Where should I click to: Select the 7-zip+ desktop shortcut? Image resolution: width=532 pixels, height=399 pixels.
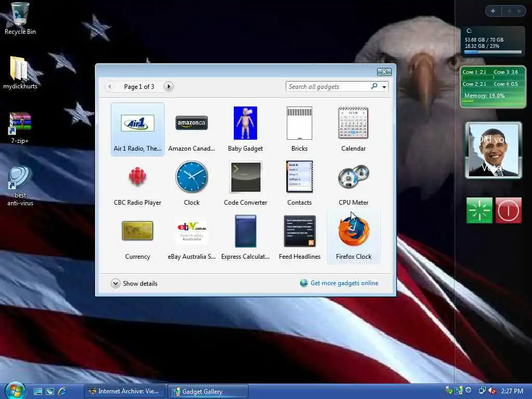20,128
